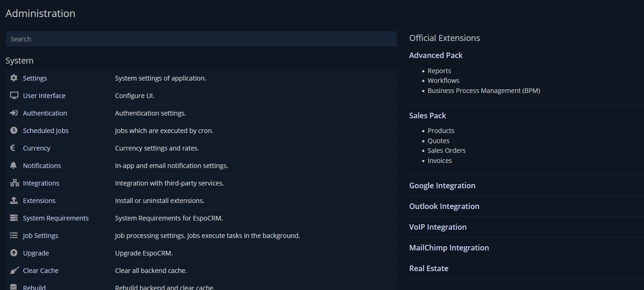644x290 pixels.
Task: Click the Authentication sign-in arrow icon
Action: point(14,113)
